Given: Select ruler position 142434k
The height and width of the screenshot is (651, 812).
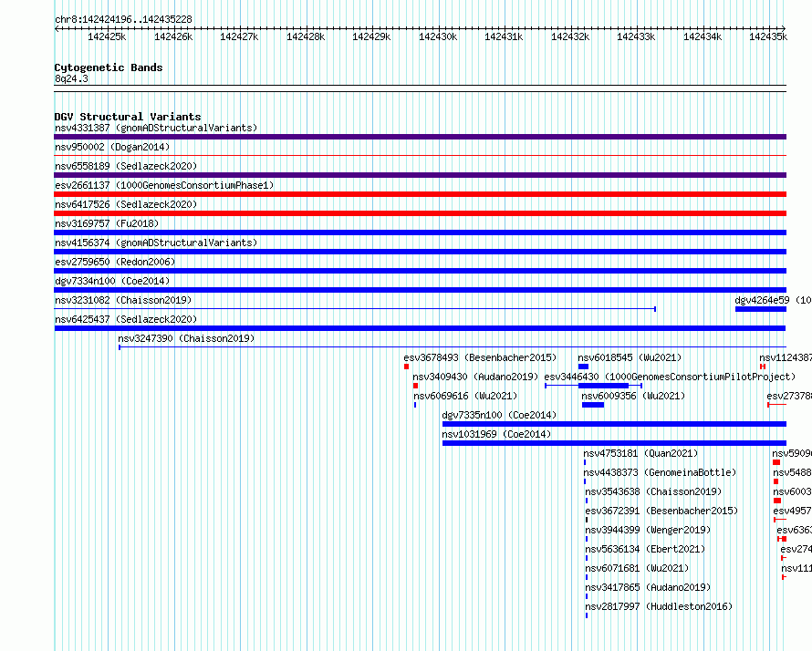Looking at the screenshot, I should (x=703, y=36).
